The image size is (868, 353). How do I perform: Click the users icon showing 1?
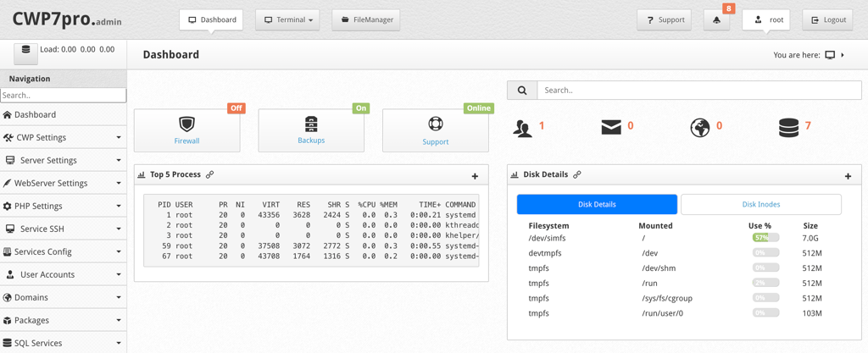[x=522, y=128]
